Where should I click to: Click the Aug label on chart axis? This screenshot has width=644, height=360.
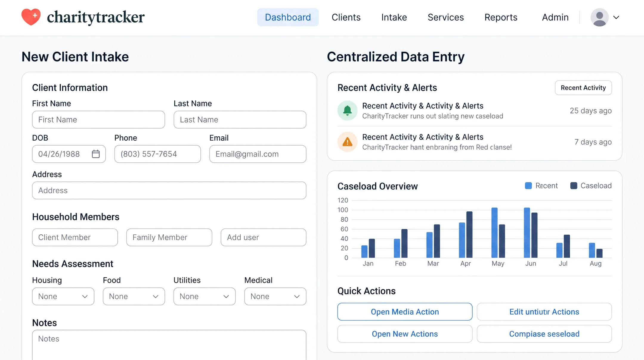point(595,264)
